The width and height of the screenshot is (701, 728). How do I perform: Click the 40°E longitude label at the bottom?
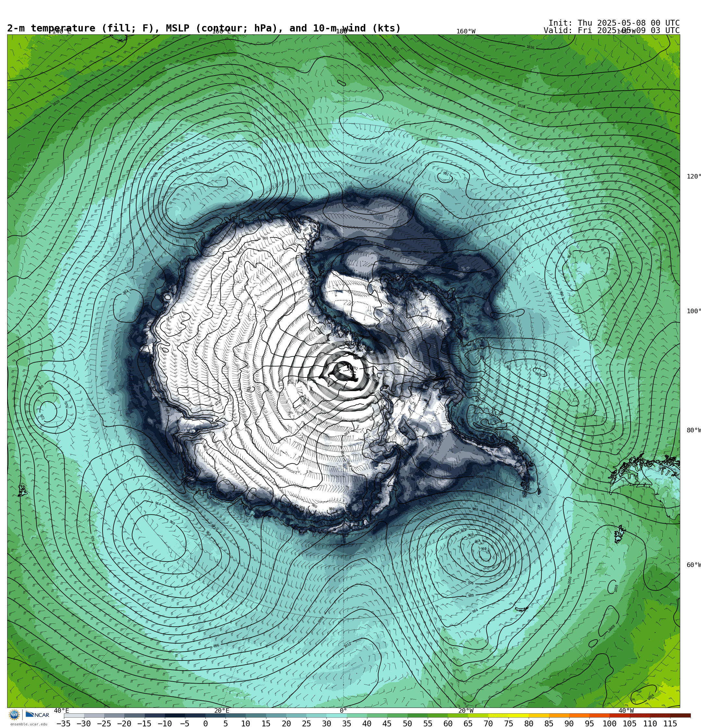(61, 710)
